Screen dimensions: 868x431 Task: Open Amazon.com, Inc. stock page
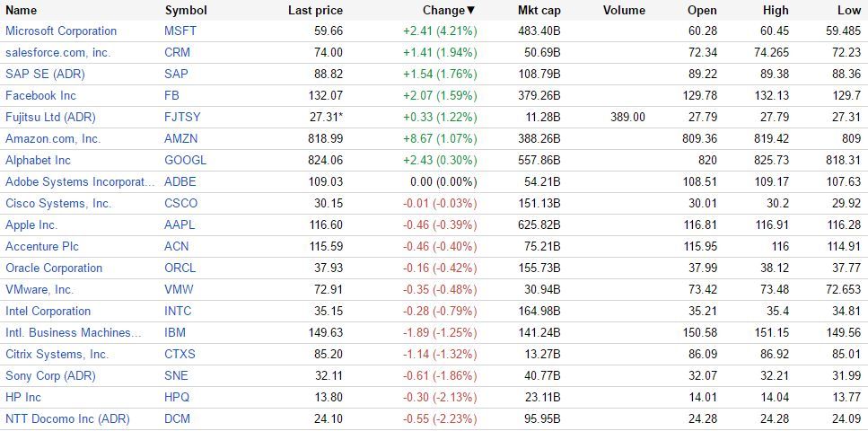[x=53, y=138]
